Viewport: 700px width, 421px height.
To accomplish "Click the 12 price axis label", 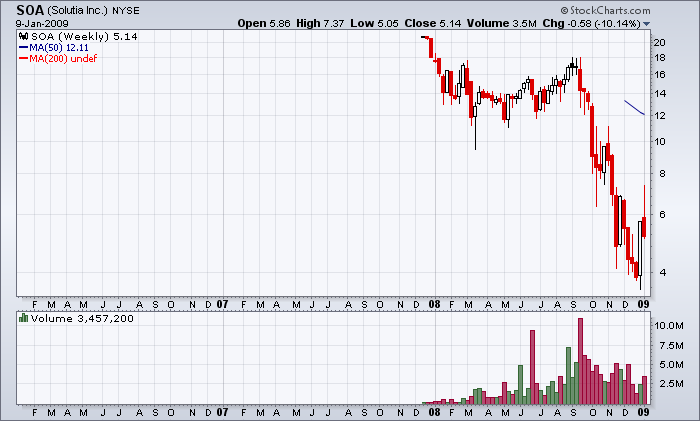I will point(659,116).
